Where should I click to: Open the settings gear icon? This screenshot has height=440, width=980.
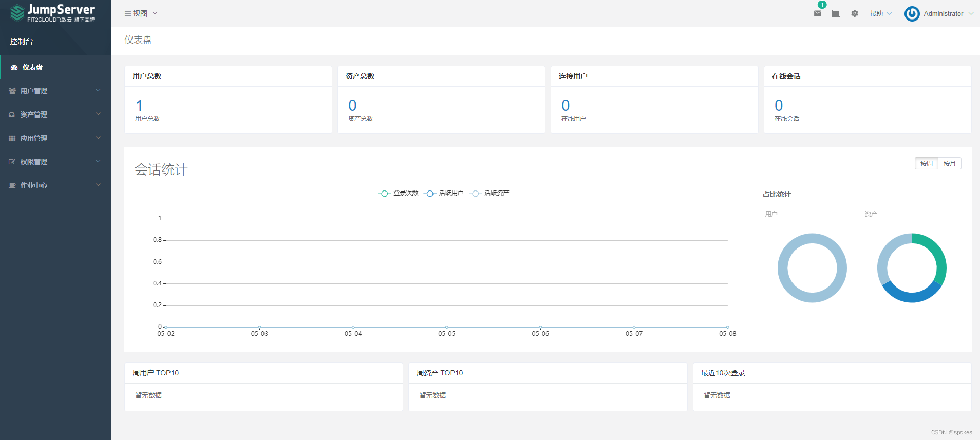click(x=855, y=13)
